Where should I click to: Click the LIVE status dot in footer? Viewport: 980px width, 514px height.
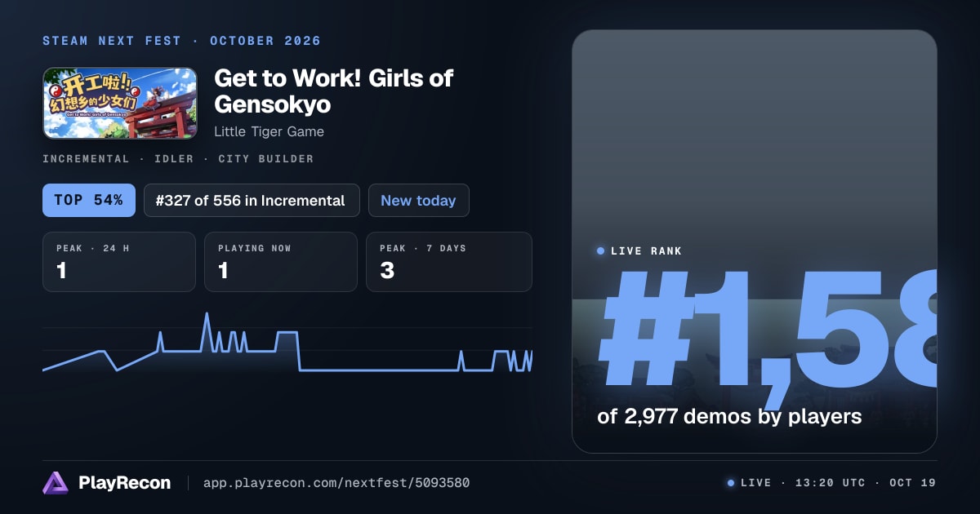pyautogui.click(x=731, y=483)
